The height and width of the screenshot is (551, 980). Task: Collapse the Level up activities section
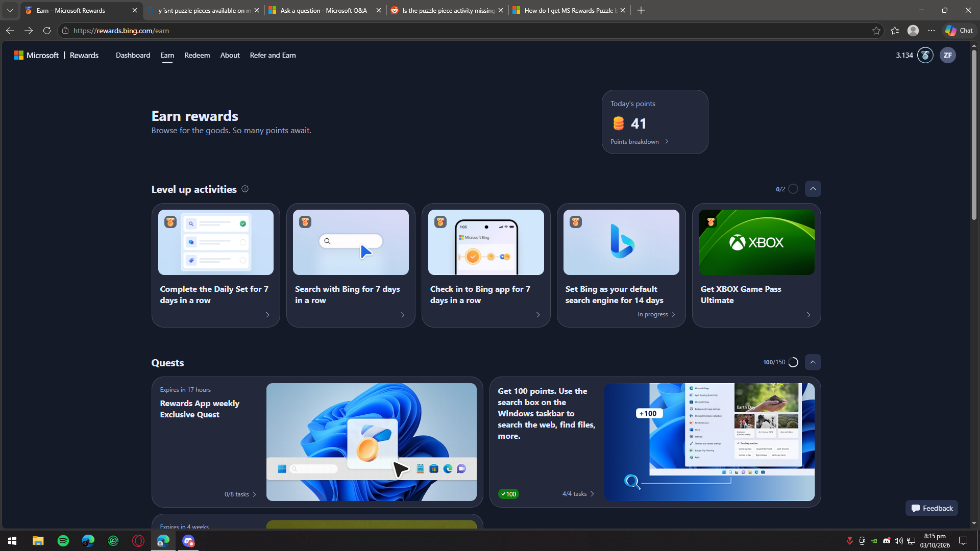point(813,189)
